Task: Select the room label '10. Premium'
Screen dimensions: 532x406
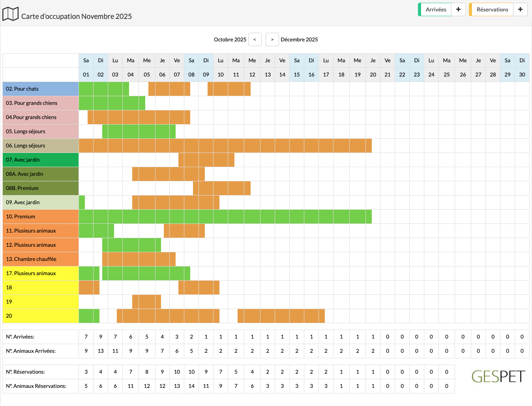Action: click(x=39, y=216)
